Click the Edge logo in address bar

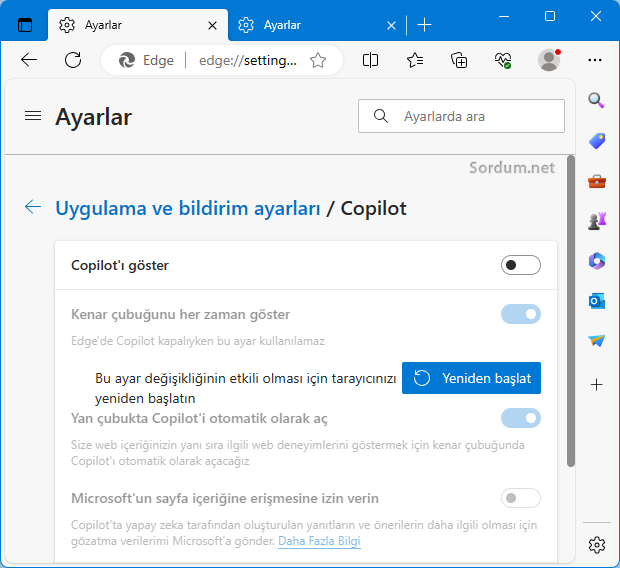tap(127, 61)
